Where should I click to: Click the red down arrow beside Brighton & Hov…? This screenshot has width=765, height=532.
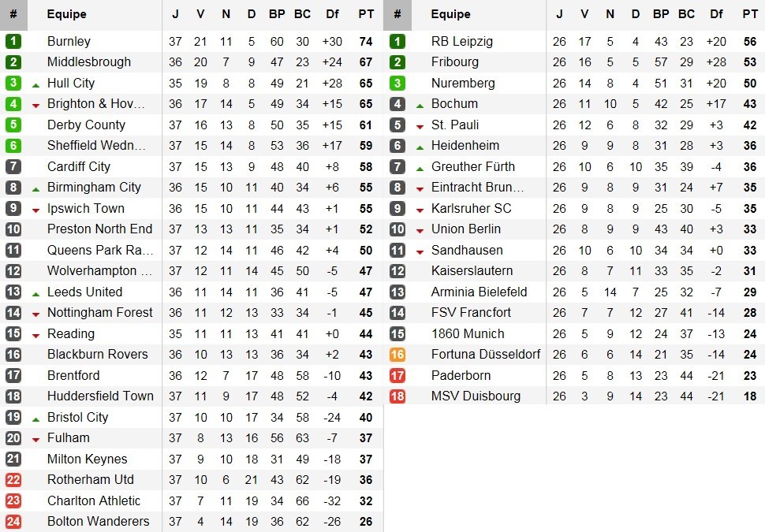[x=35, y=105]
